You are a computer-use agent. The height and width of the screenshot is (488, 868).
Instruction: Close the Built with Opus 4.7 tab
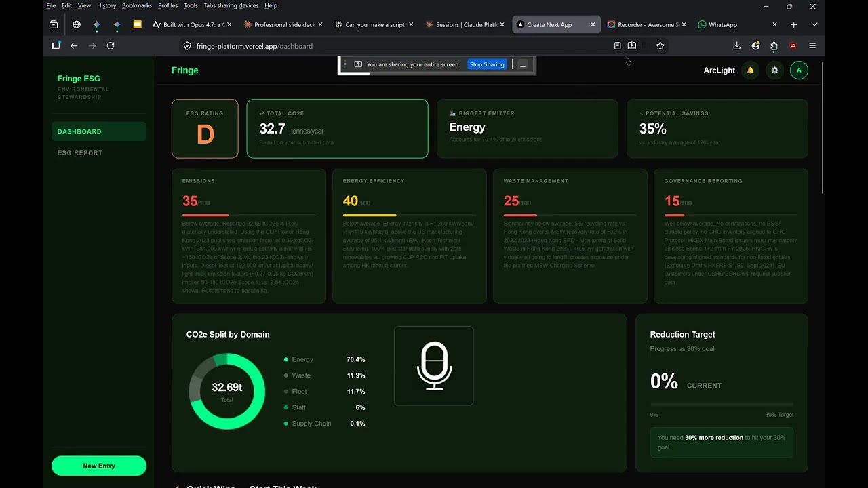coord(229,24)
